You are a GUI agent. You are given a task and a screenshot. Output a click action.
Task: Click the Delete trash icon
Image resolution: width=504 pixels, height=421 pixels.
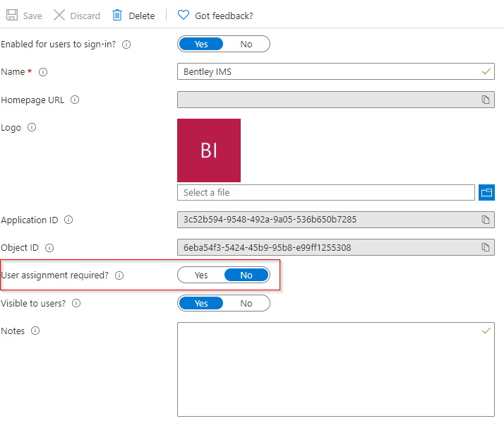tap(117, 15)
